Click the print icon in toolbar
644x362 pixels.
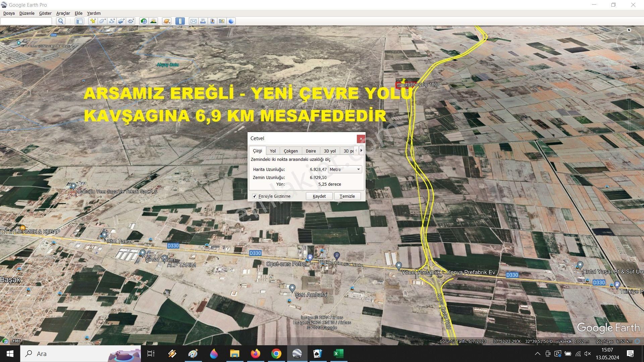[x=203, y=21]
